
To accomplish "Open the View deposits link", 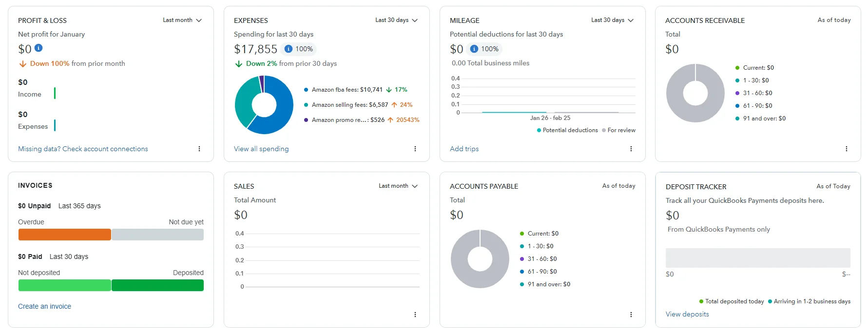I will 687,314.
